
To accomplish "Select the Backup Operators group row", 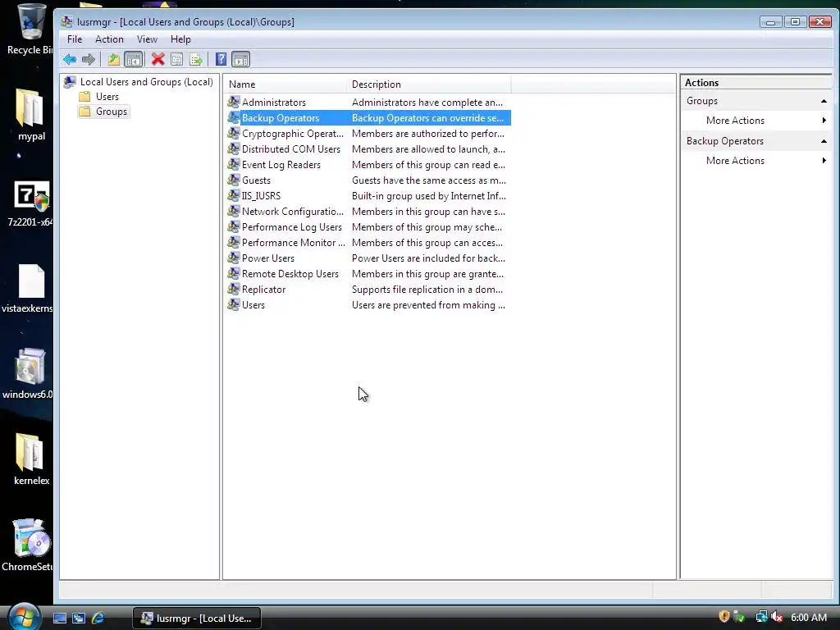I will 368,118.
